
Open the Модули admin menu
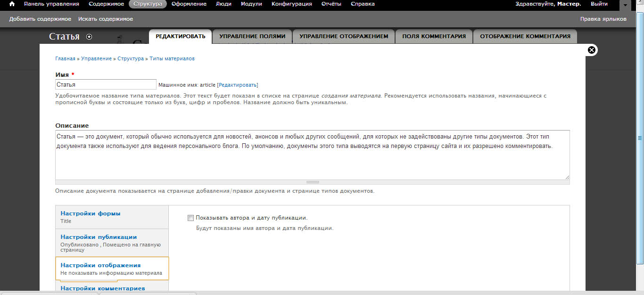pyautogui.click(x=251, y=4)
